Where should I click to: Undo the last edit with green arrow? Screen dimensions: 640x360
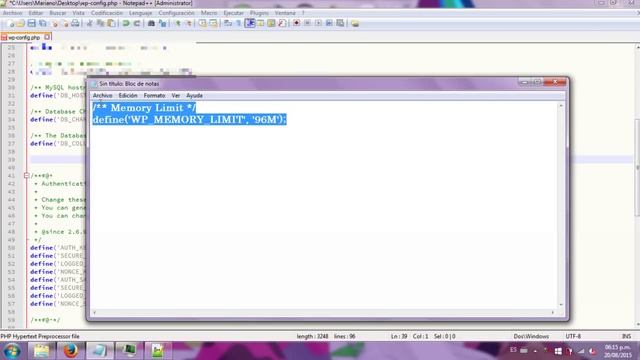[x=126, y=23]
